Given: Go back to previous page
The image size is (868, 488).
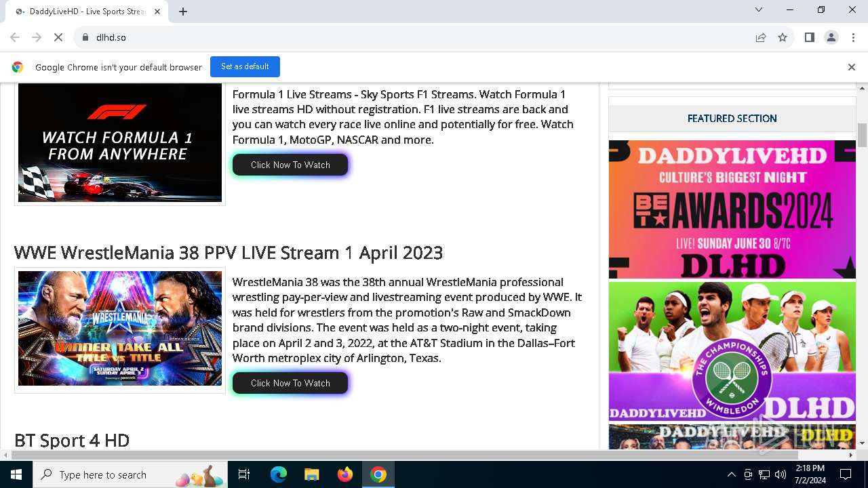Looking at the screenshot, I should click(15, 37).
